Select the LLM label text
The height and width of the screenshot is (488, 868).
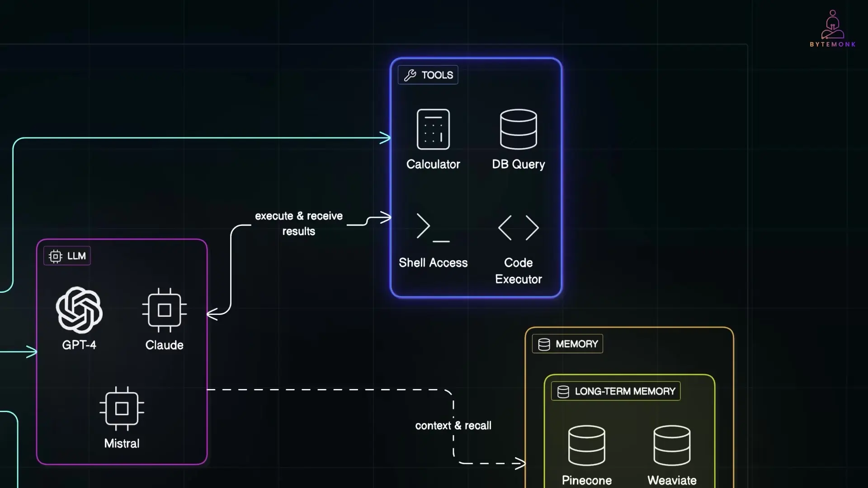pos(76,256)
